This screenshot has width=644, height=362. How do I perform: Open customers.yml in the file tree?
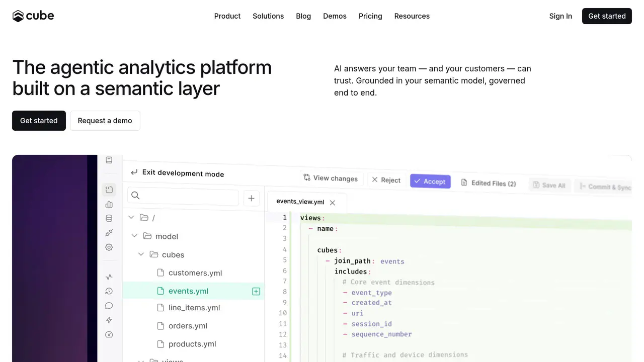pos(195,273)
